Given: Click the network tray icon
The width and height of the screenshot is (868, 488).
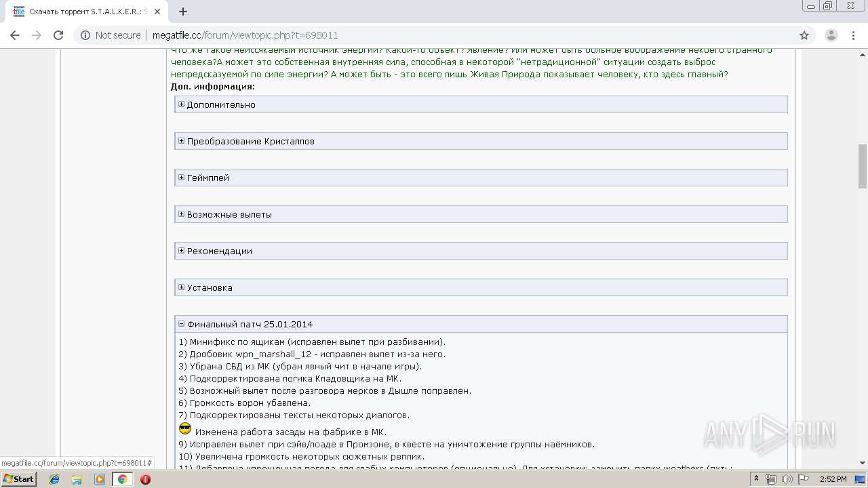Looking at the screenshot, I should click(x=771, y=479).
